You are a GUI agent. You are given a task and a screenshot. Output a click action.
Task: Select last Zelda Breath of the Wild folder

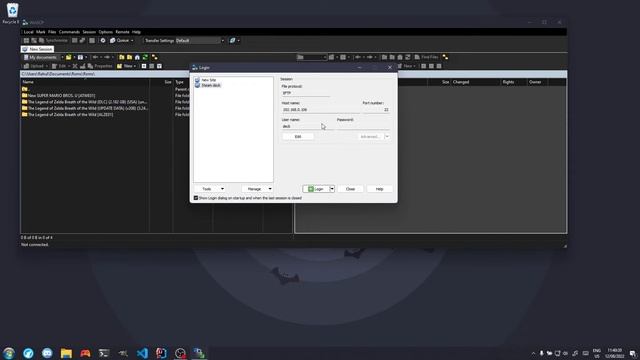point(67,115)
